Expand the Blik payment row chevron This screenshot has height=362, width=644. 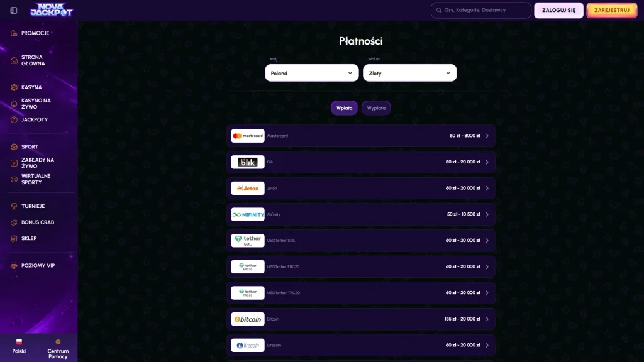pyautogui.click(x=487, y=162)
